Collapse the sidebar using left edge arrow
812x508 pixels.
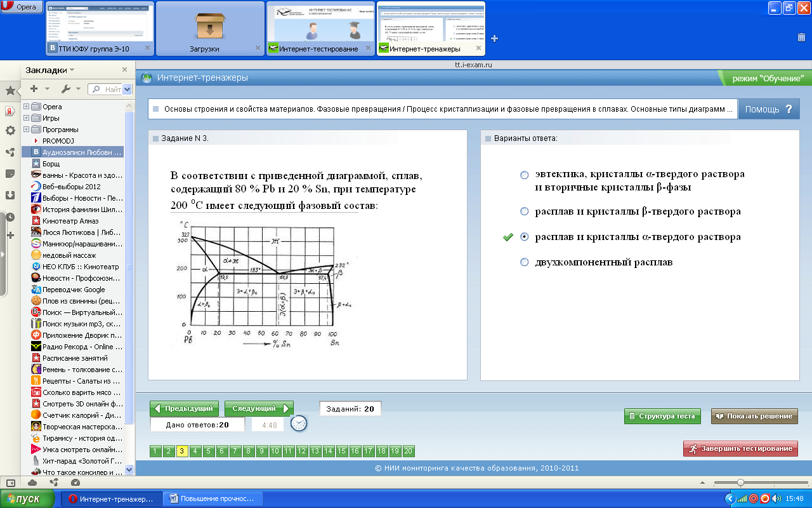coord(3,254)
